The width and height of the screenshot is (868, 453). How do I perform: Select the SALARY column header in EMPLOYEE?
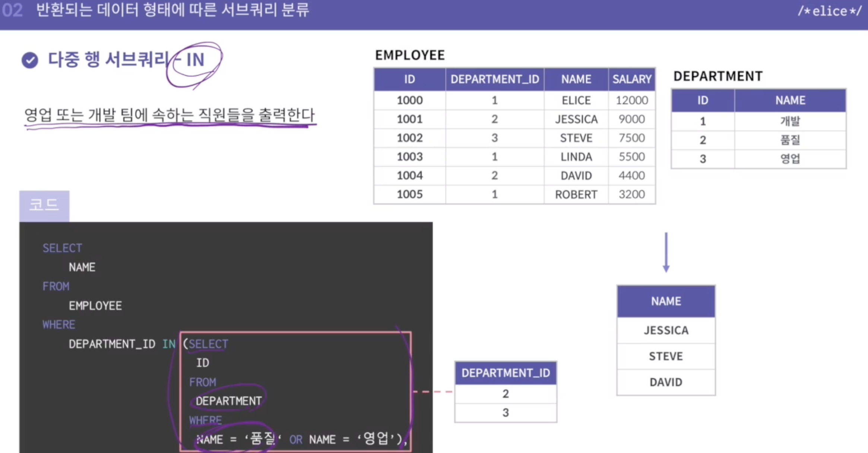click(632, 79)
